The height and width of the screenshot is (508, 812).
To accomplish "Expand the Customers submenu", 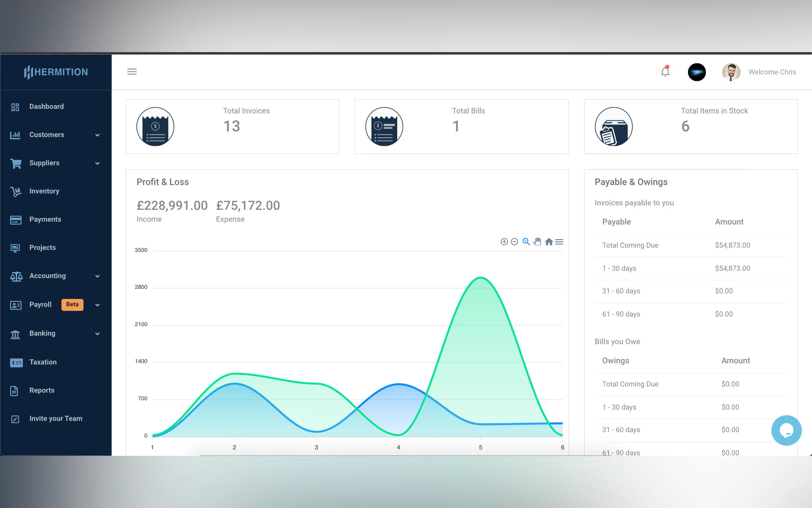I will click(x=98, y=135).
